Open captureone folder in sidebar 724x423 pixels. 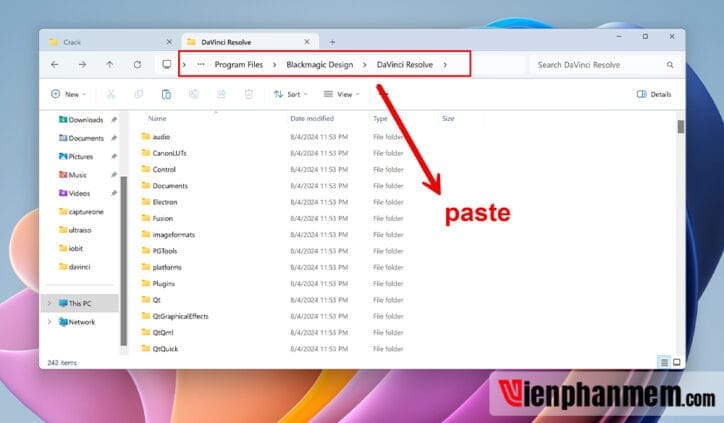tap(81, 212)
